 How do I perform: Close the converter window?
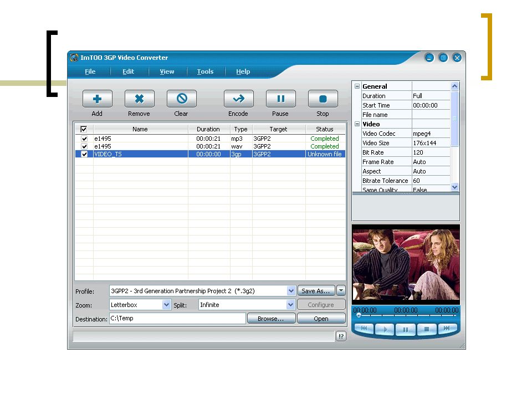coord(457,58)
